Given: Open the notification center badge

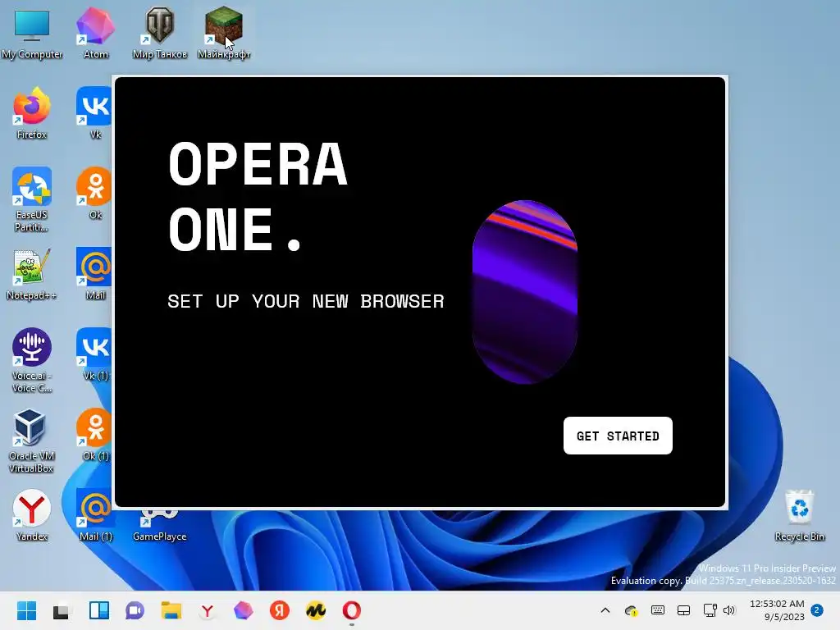Looking at the screenshot, I should coord(817,609).
